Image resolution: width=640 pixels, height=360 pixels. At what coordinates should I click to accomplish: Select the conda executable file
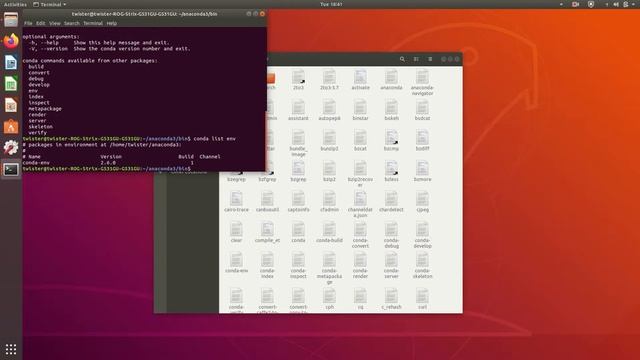pos(298,232)
